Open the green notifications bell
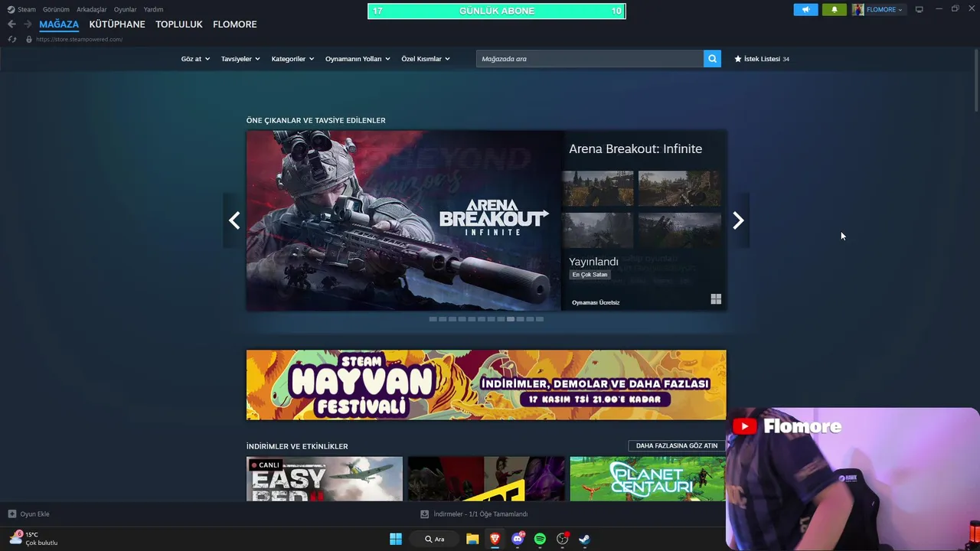The height and width of the screenshot is (551, 980). [x=835, y=9]
